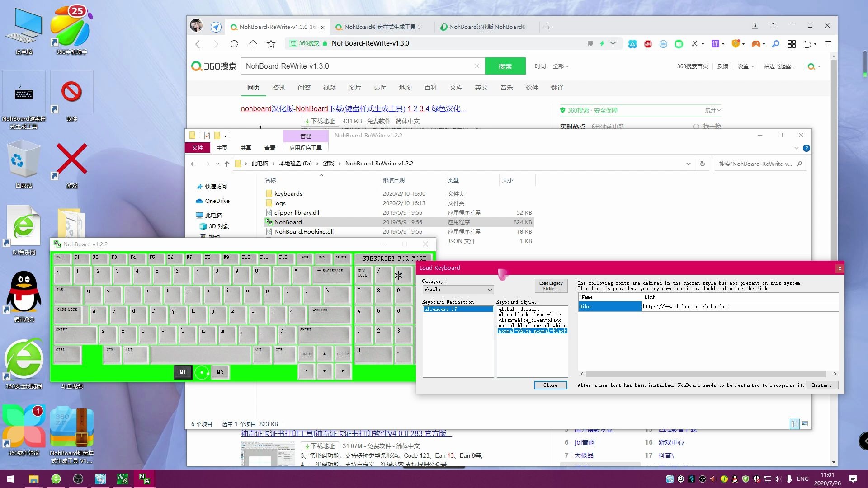Screen dimensions: 868x488
Task: Switch to the 查看 ribbon tab
Action: coord(270,148)
